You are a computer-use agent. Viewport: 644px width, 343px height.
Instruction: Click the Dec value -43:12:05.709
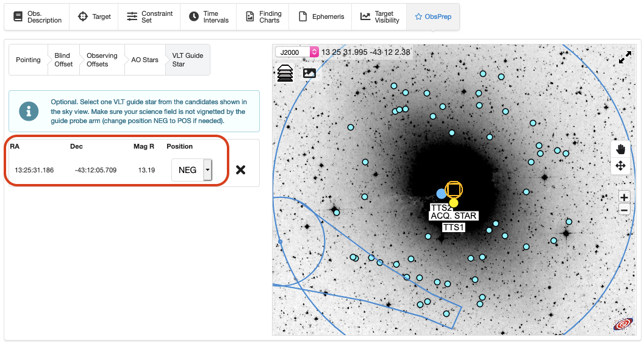pos(96,170)
